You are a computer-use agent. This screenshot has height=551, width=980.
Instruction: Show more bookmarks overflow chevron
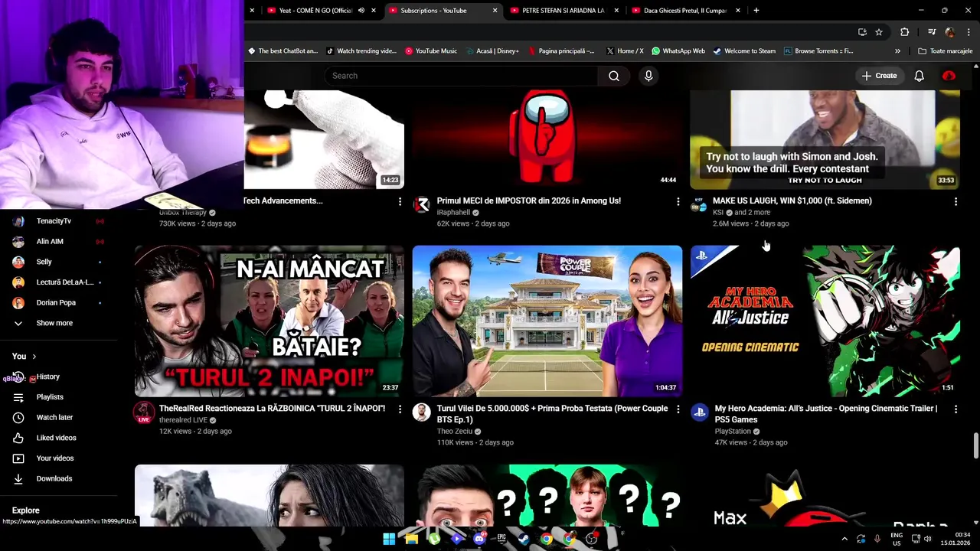click(897, 51)
